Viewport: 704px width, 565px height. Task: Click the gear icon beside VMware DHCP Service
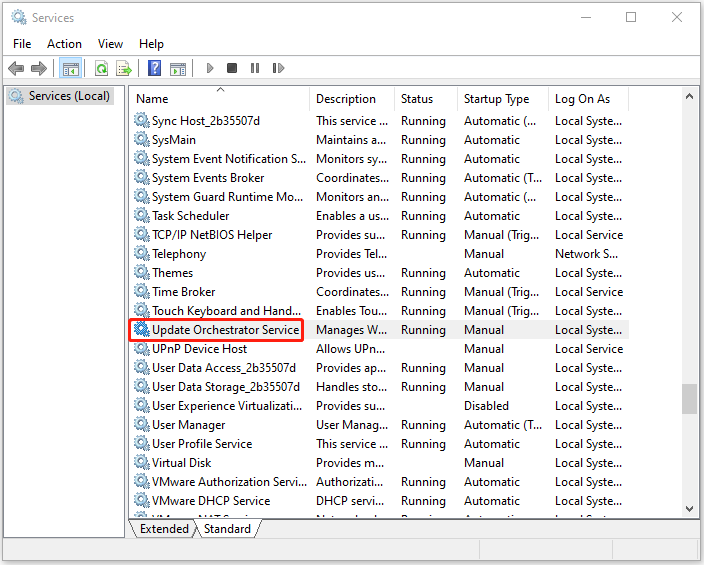click(x=142, y=500)
